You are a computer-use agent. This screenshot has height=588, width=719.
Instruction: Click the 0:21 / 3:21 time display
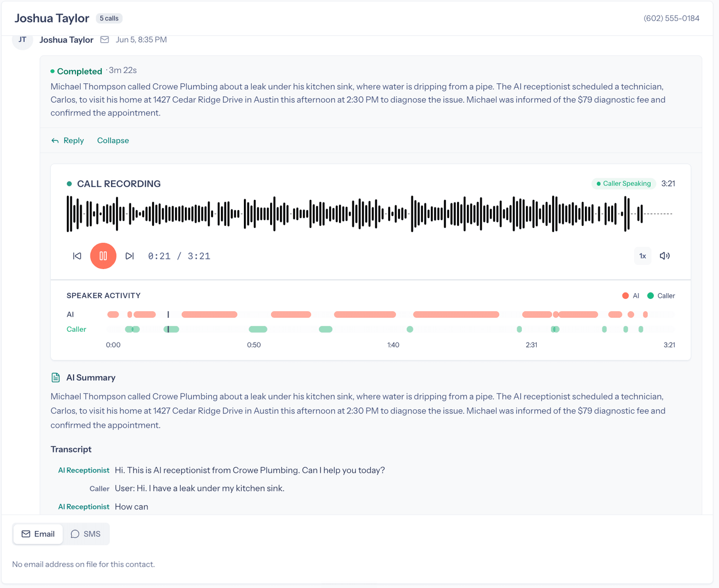pyautogui.click(x=179, y=256)
